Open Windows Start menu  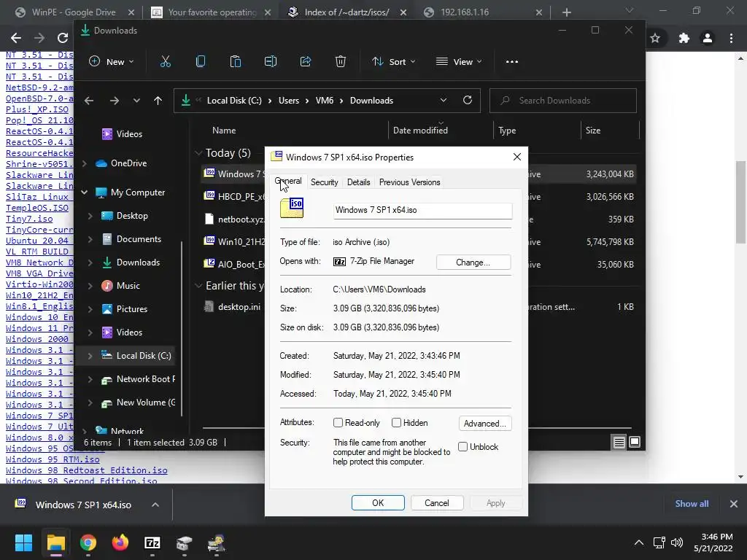(23, 542)
